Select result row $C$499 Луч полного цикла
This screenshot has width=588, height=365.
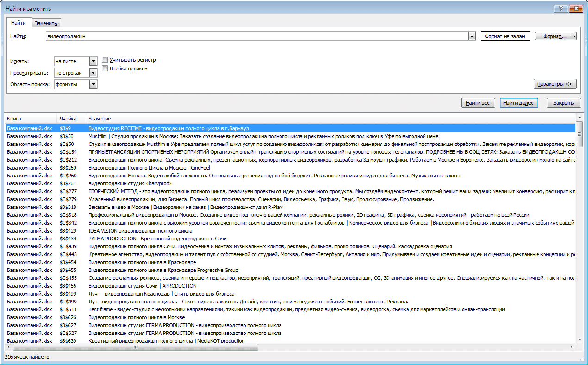(x=290, y=302)
